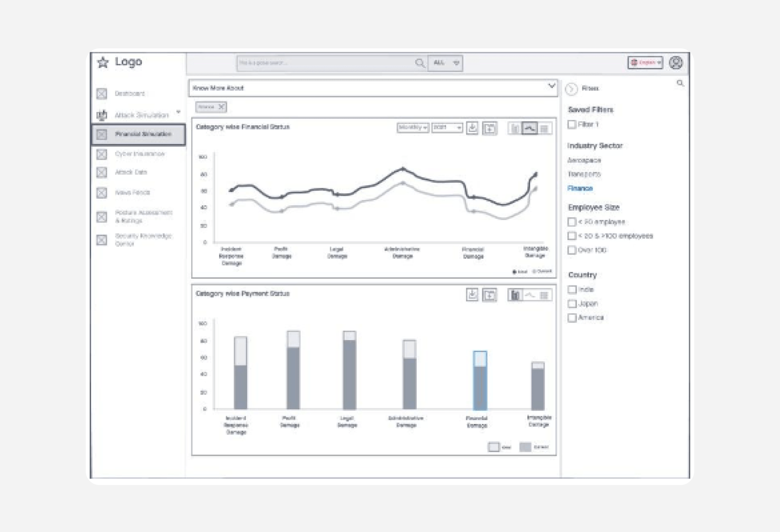Expand the Know More About dropdown
Image resolution: width=780 pixels, height=532 pixels.
tap(551, 86)
